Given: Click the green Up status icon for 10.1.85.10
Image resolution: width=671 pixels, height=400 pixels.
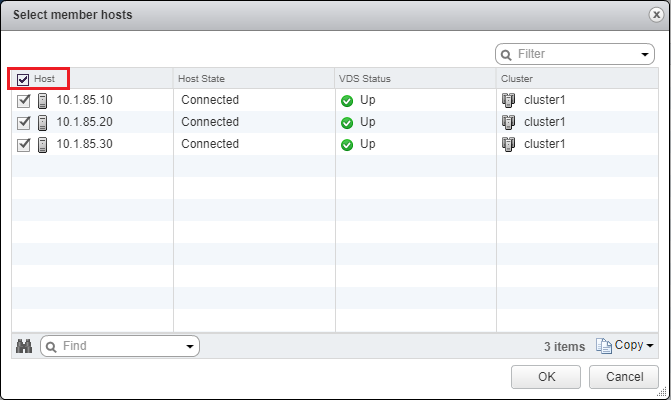Looking at the screenshot, I should coord(347,101).
